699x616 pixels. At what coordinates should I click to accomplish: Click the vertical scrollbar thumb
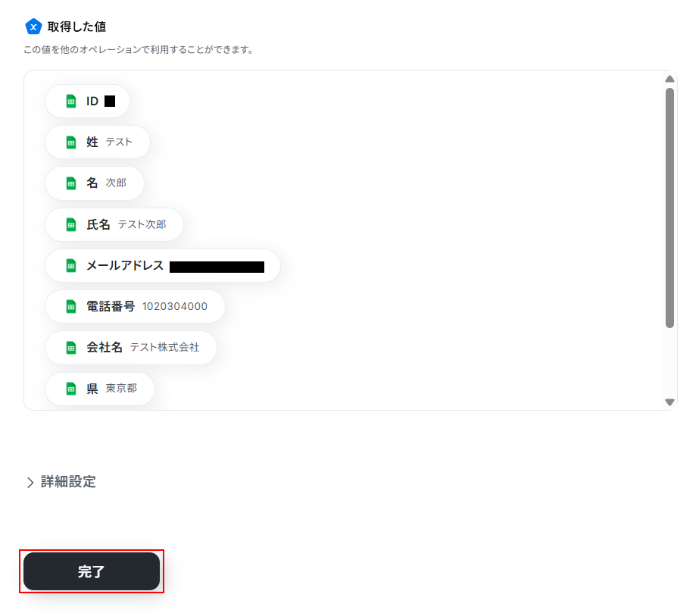tap(669, 208)
